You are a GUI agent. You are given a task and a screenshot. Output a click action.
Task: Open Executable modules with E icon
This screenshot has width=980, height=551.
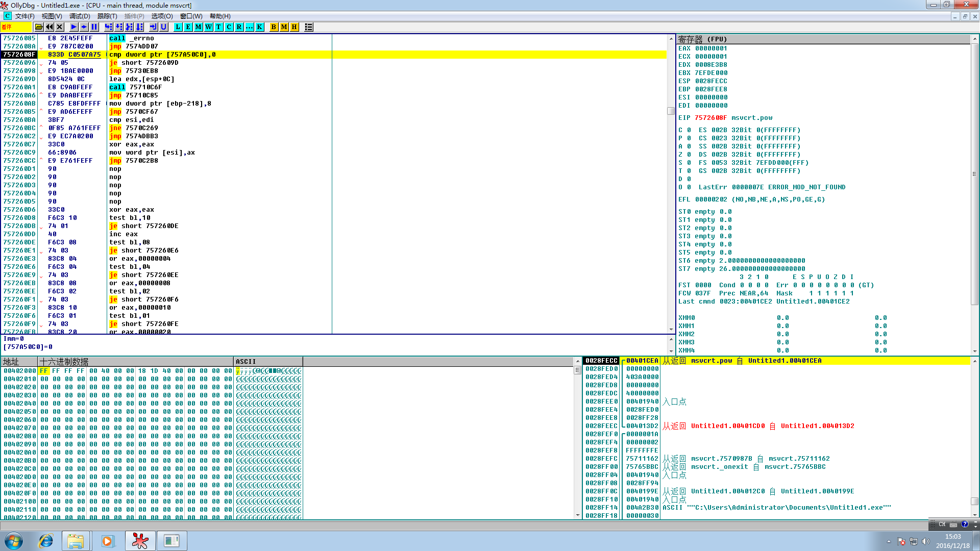click(x=188, y=27)
